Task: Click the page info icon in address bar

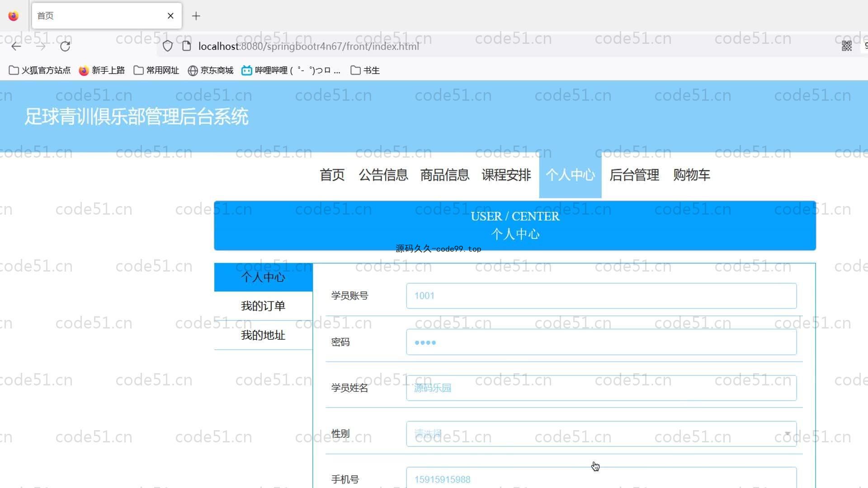Action: point(186,46)
